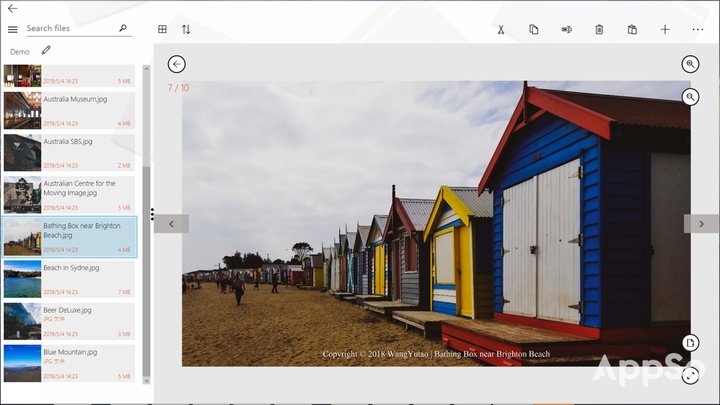Toggle the grid view layout
This screenshot has height=405, width=720.
click(x=162, y=29)
